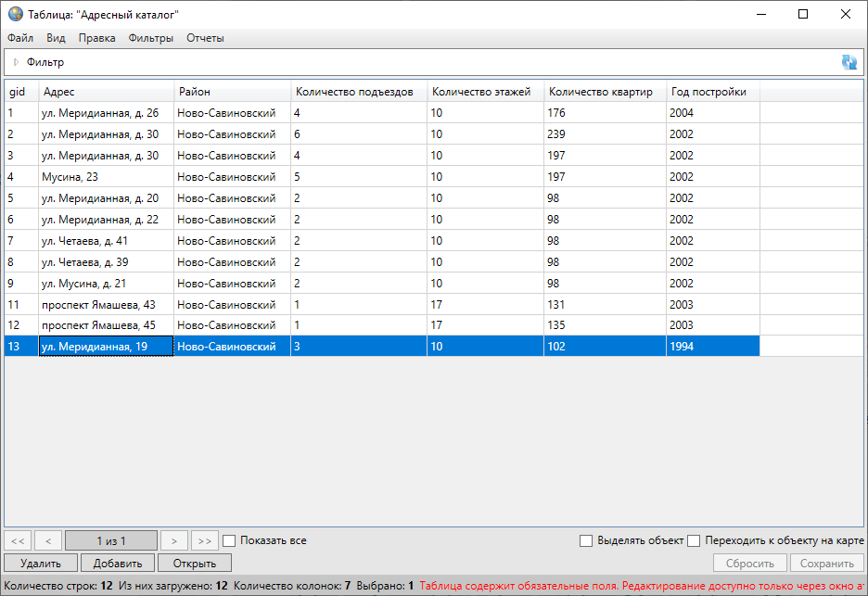Open the Отчеты menu
Image resolution: width=868 pixels, height=596 pixels.
tap(205, 38)
